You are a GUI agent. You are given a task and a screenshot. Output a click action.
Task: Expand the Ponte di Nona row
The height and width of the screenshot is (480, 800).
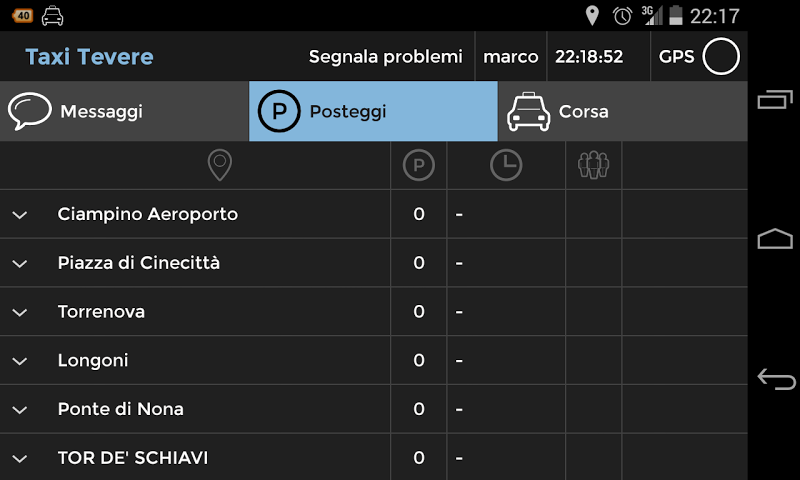coord(19,410)
